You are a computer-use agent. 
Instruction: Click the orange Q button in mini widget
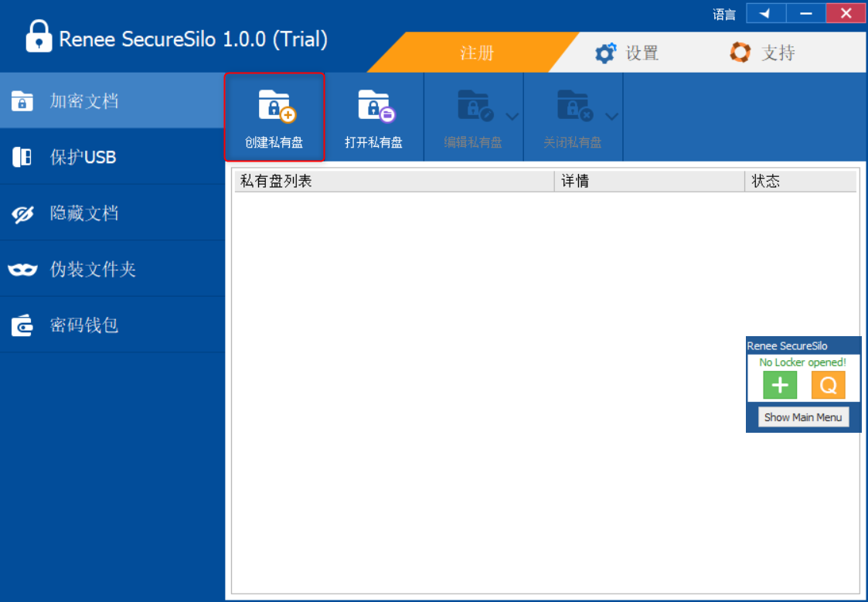pyautogui.click(x=828, y=385)
